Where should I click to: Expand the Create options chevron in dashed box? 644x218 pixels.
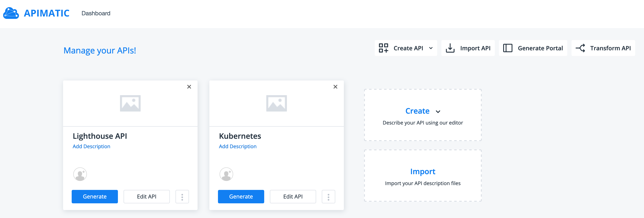coord(438,112)
